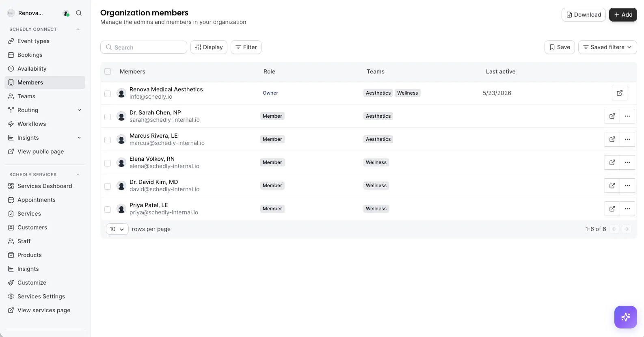
Task: Open external link for Elena Volkov
Action: pos(612,162)
